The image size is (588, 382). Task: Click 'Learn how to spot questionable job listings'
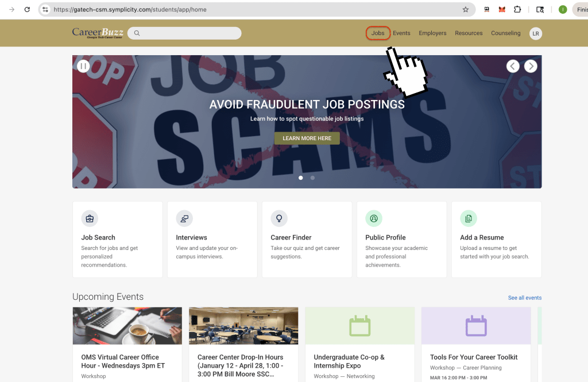307,118
